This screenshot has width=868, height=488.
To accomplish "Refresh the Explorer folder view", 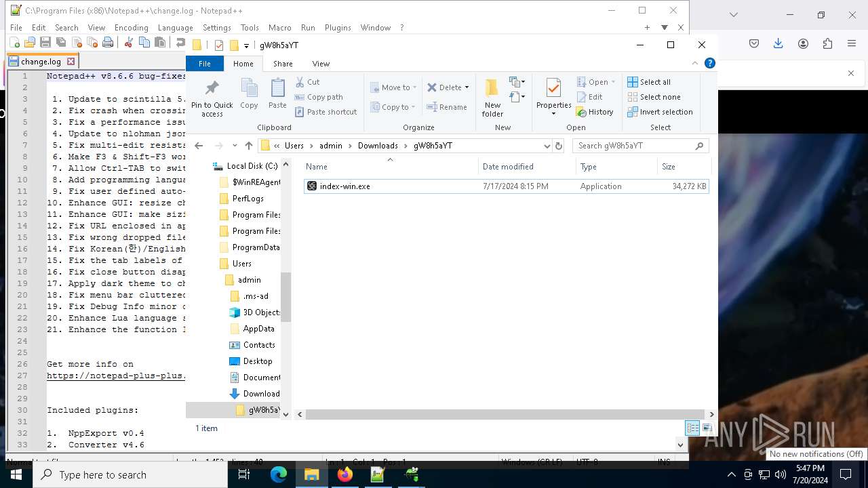I will pyautogui.click(x=559, y=146).
